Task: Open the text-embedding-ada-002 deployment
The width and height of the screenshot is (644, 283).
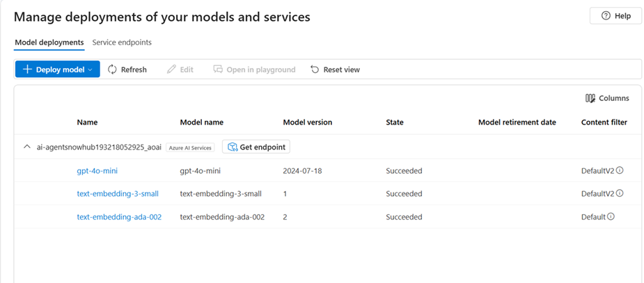Action: (119, 217)
